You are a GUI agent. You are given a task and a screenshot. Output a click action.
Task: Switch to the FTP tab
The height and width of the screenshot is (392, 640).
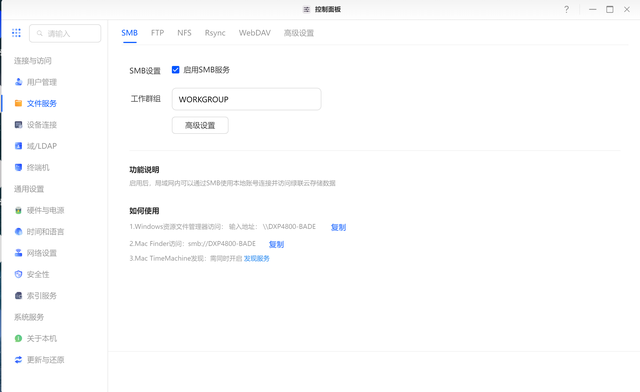(157, 33)
